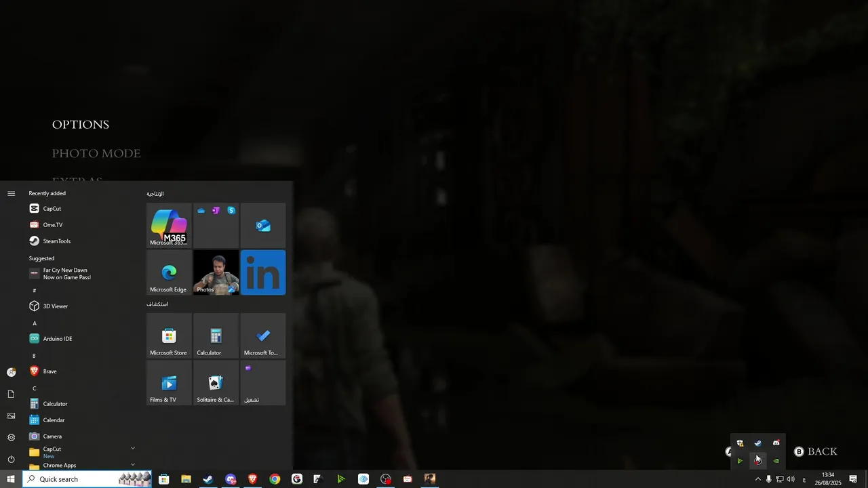This screenshot has height=488, width=868.
Task: Click the BACK button prompt
Action: click(816, 451)
